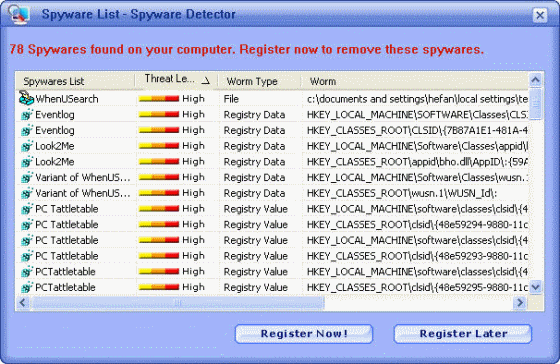Click the WhenUSearch file threat icon
560x364 pixels.
pos(26,98)
